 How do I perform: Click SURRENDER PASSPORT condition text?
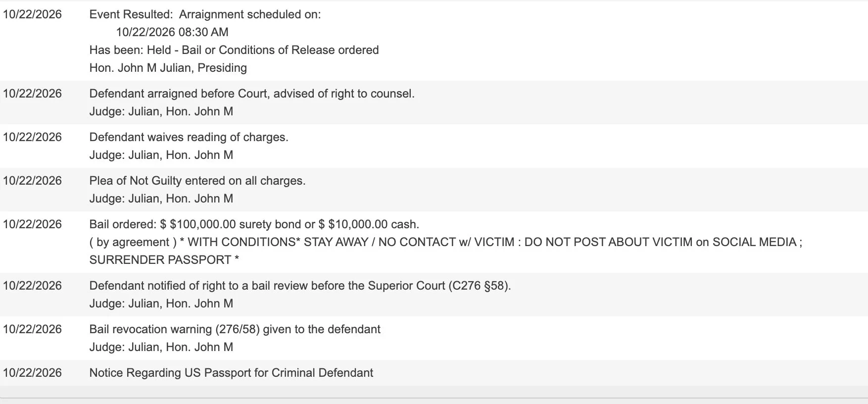[x=164, y=260]
